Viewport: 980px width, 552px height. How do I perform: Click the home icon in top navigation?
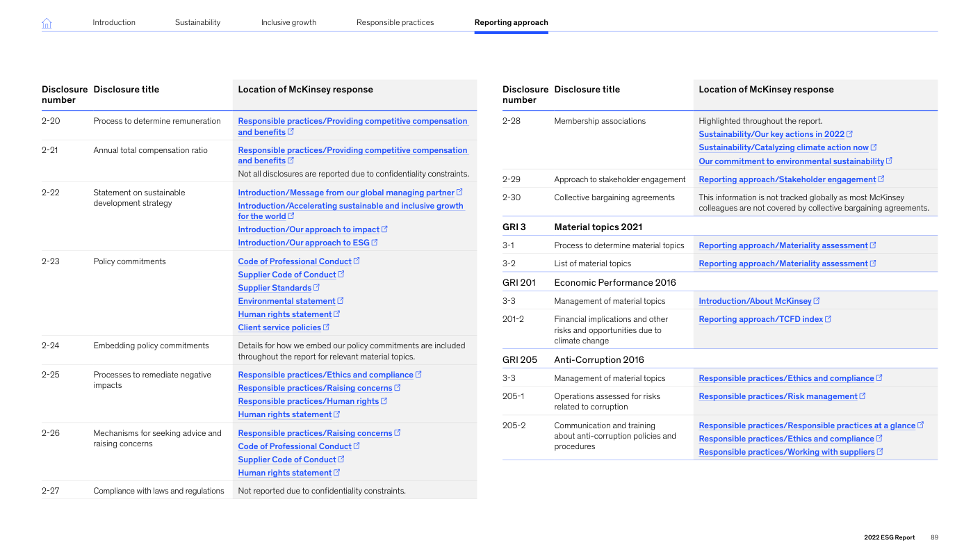pos(47,23)
